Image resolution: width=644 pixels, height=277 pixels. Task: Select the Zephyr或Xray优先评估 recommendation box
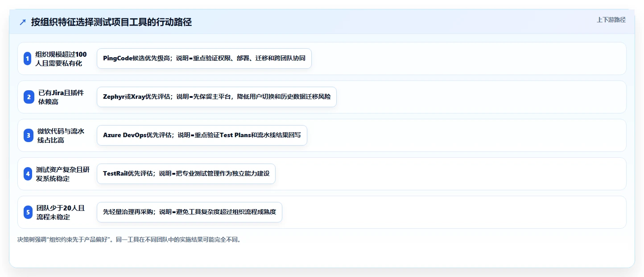(216, 97)
